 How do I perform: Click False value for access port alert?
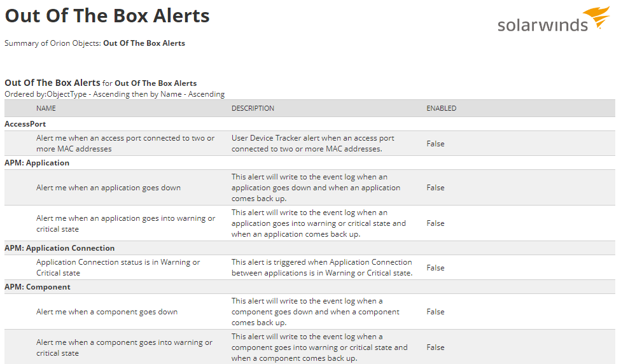pos(435,144)
